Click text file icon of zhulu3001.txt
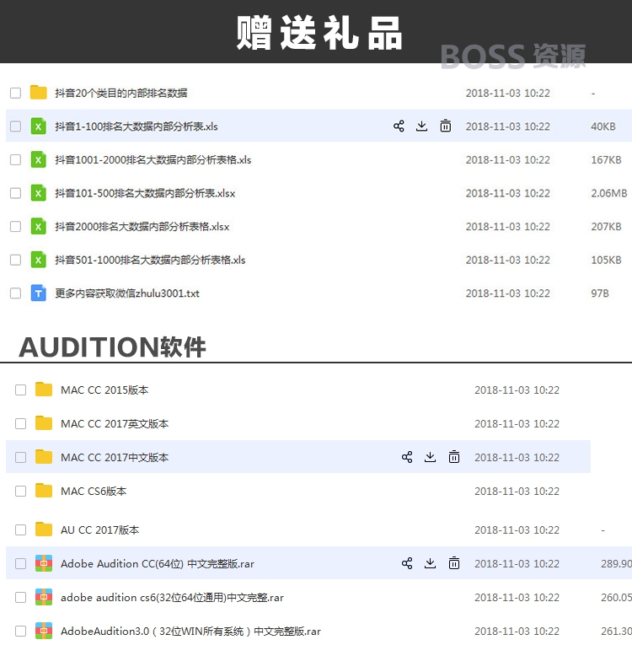The width and height of the screenshot is (632, 672). pyautogui.click(x=39, y=293)
